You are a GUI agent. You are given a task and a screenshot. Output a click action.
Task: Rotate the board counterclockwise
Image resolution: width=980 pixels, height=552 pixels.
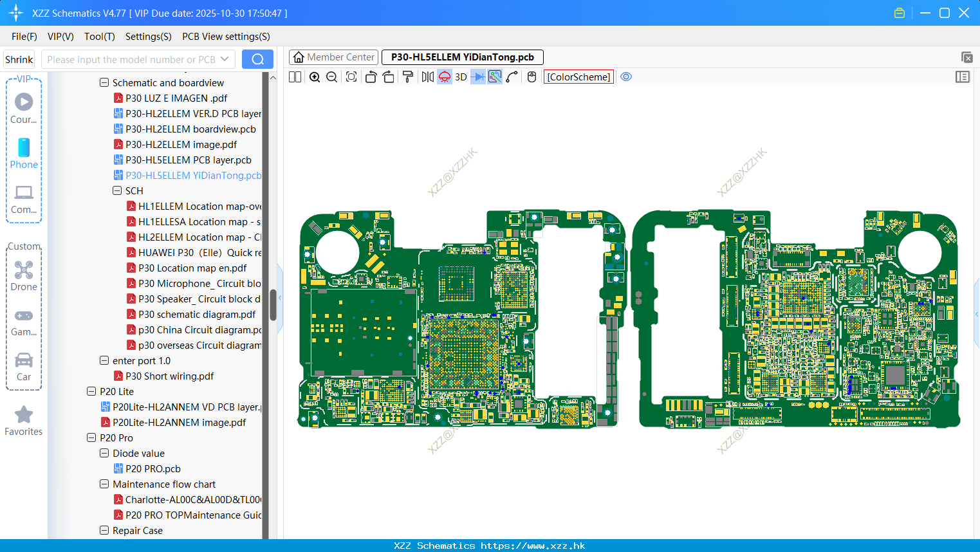pos(371,77)
